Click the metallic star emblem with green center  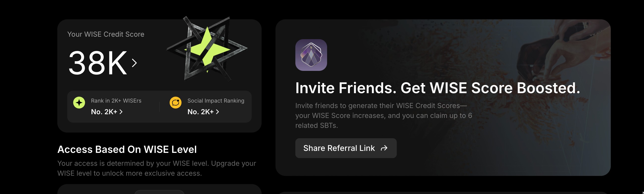point(207,49)
